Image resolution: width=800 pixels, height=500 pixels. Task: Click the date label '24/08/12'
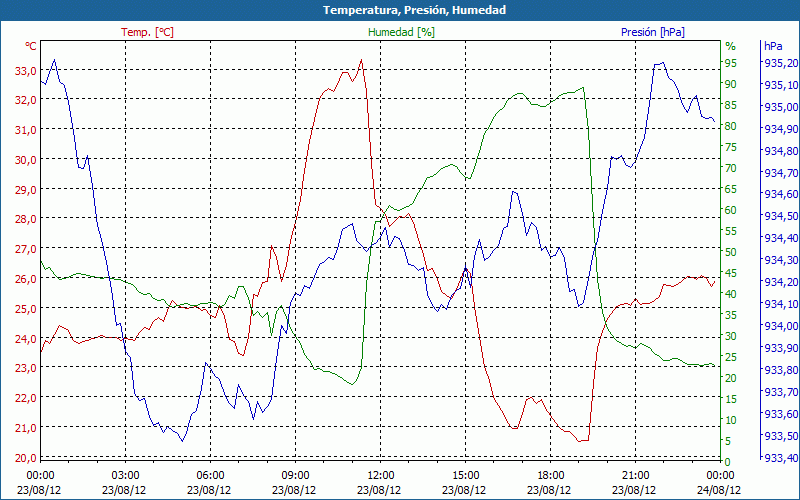pyautogui.click(x=719, y=490)
